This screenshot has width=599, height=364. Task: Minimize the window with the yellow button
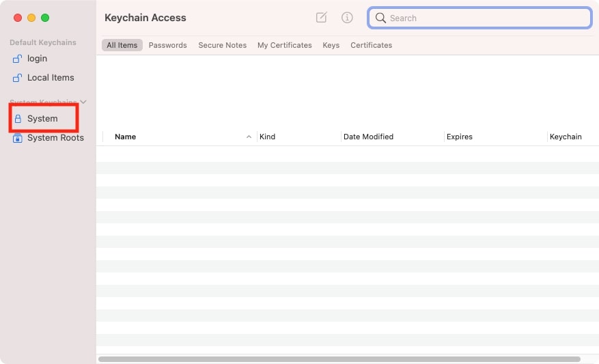(31, 18)
